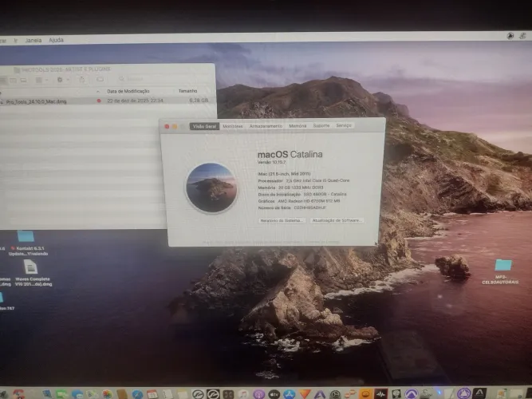
Task: Switch to the Armazenamento tab
Action: (266, 126)
